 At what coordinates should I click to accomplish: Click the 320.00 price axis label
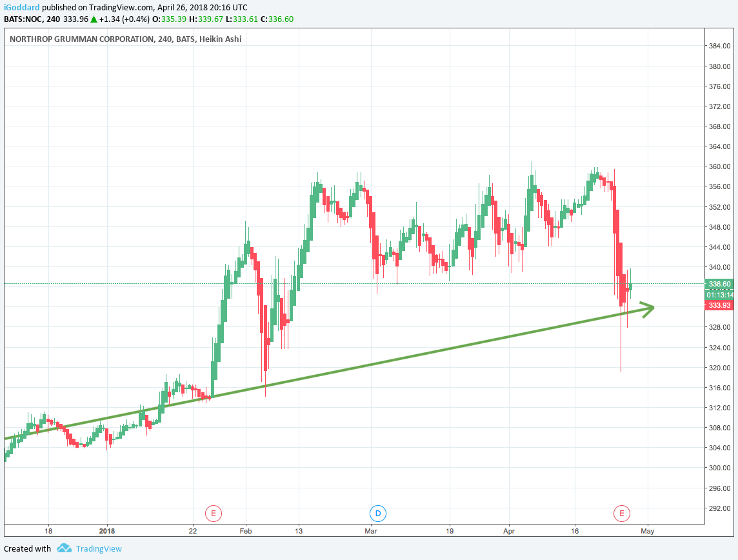click(x=720, y=368)
